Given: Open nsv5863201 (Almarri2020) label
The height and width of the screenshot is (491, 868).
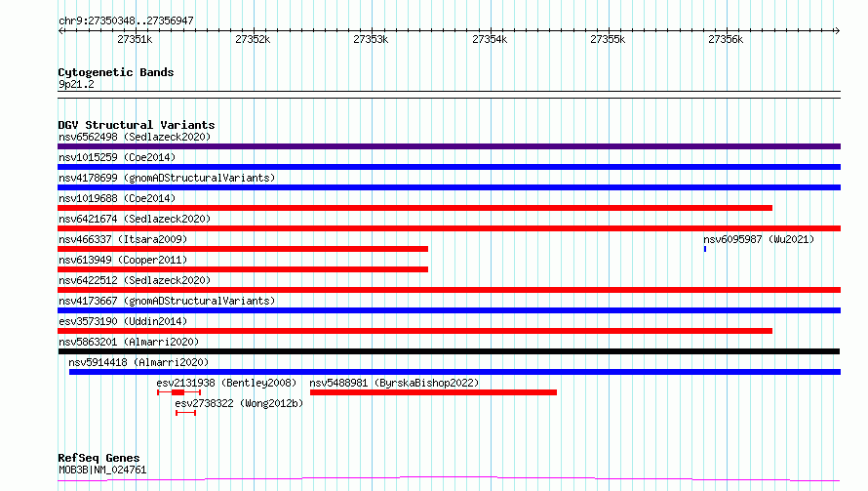Looking at the screenshot, I should click(129, 342).
